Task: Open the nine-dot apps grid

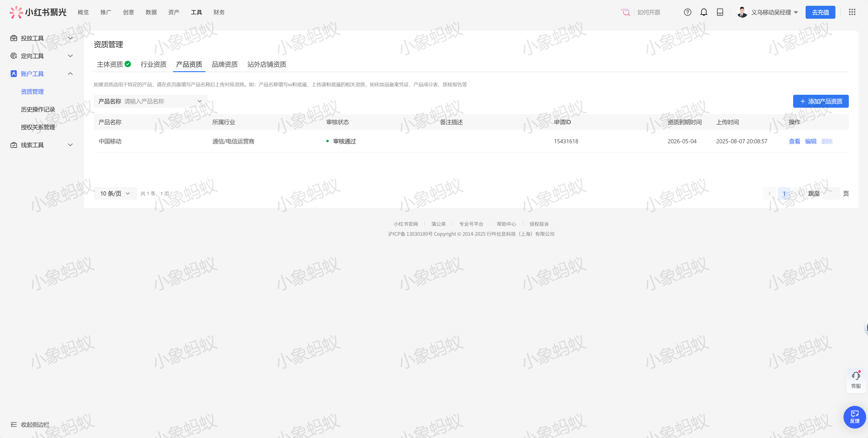Action: pyautogui.click(x=852, y=12)
